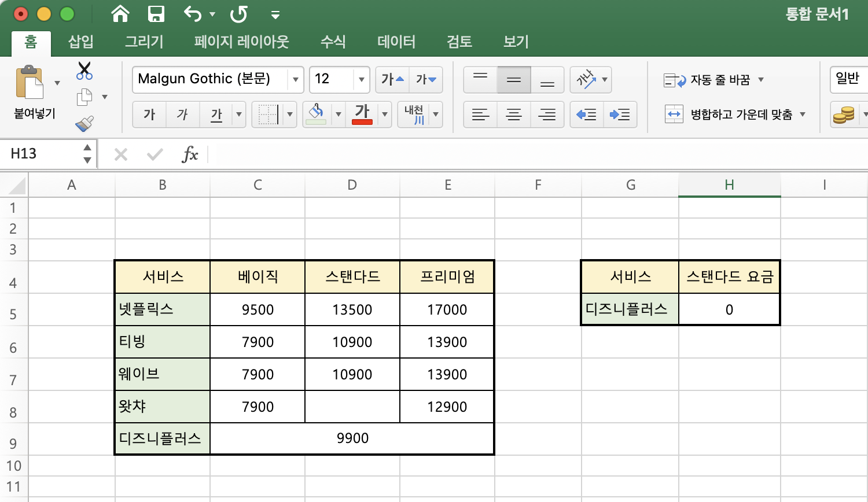Open the 수식 tab
The width and height of the screenshot is (868, 502).
333,42
